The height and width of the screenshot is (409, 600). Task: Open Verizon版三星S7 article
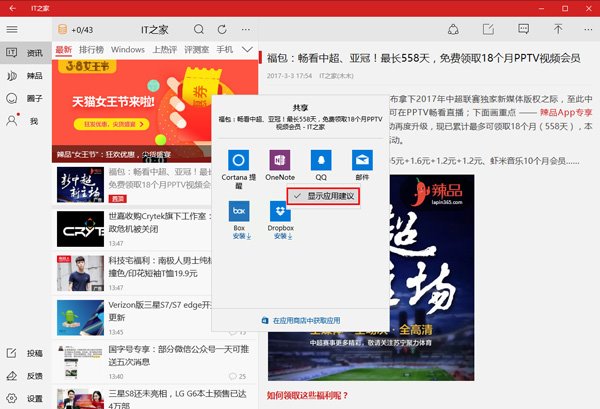pyautogui.click(x=134, y=318)
